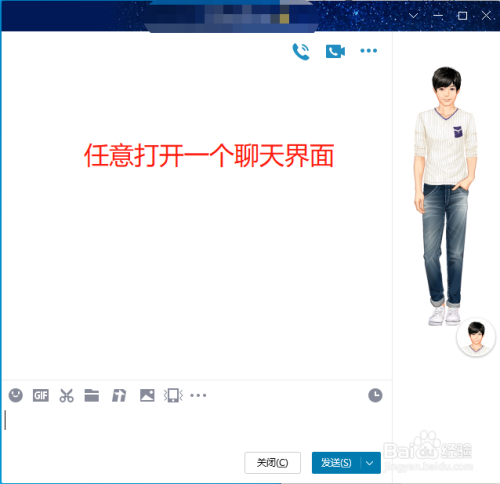Click the full-body QQ show figure

tap(446, 196)
